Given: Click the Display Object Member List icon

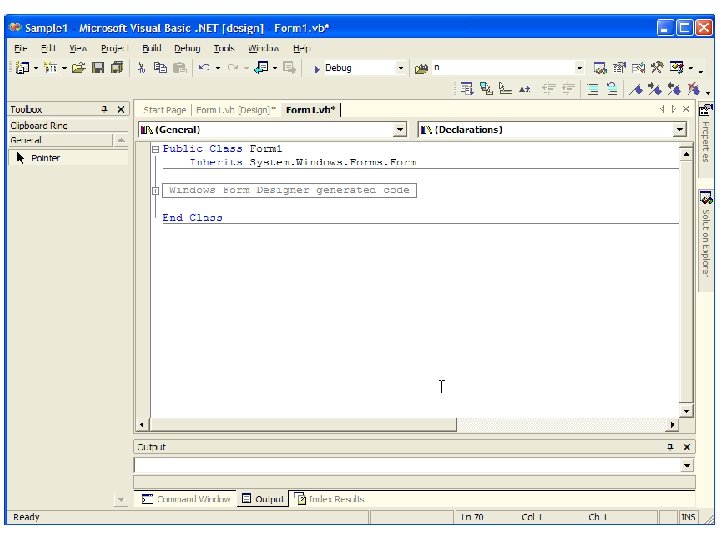Looking at the screenshot, I should (x=467, y=89).
